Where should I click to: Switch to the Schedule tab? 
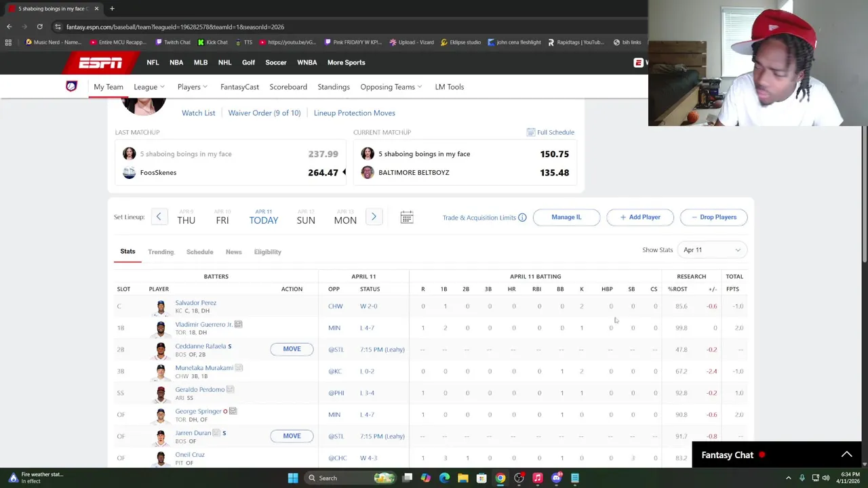coord(199,251)
